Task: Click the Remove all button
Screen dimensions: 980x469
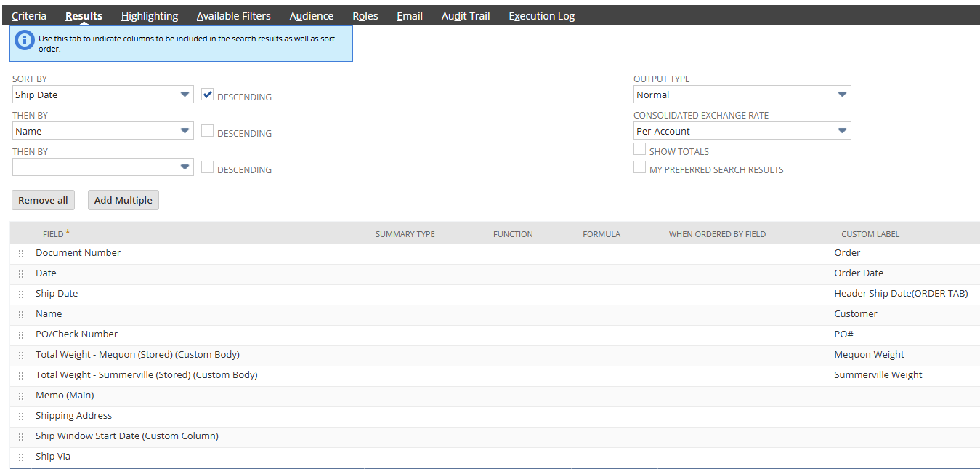Action: point(43,200)
